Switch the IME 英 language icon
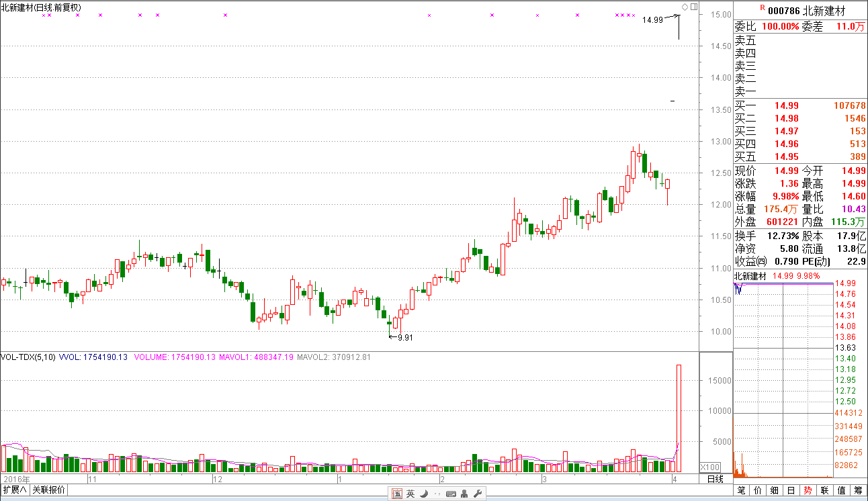The image size is (868, 501). click(x=410, y=494)
